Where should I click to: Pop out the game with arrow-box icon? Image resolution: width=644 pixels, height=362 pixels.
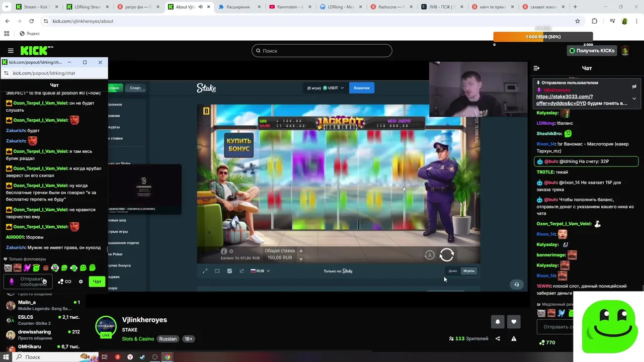click(242, 271)
